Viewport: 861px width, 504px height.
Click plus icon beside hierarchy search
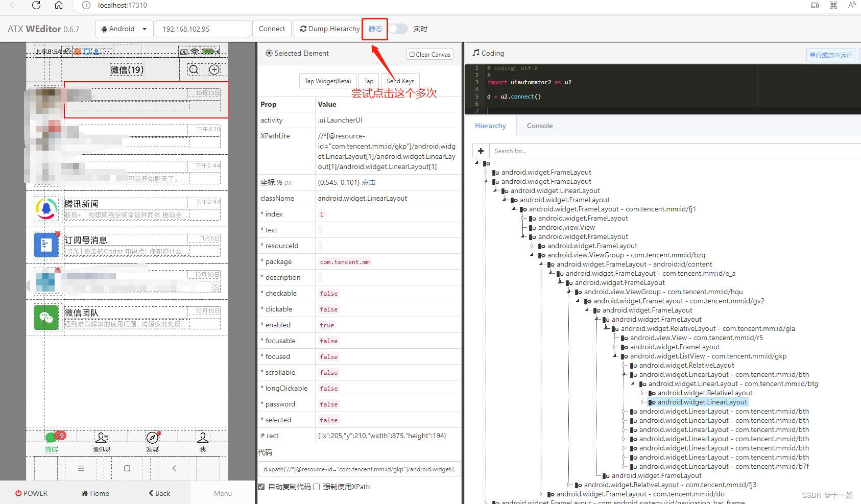pos(481,151)
